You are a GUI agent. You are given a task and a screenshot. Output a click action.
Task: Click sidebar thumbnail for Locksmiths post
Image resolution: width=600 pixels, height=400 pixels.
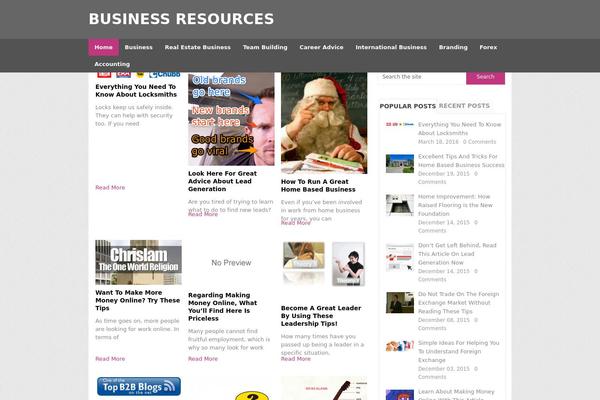(399, 124)
